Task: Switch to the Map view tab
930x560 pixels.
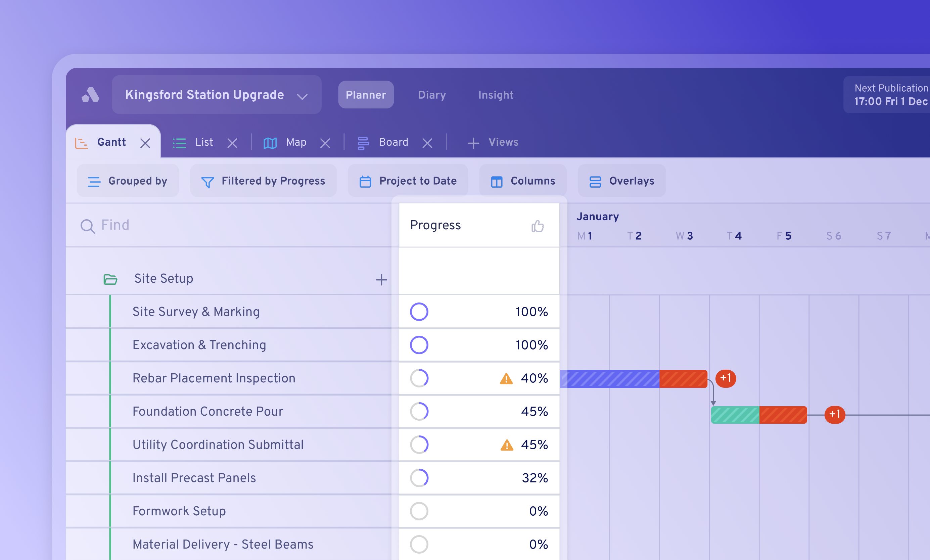Action: 285,142
